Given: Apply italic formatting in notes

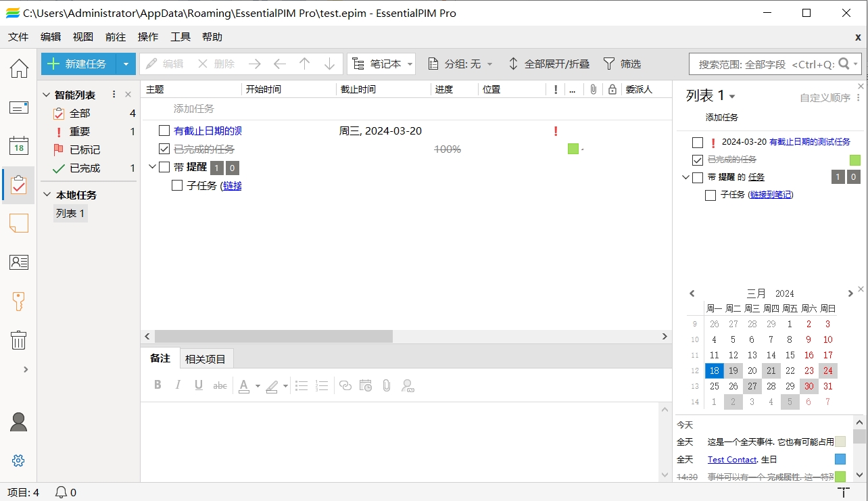Looking at the screenshot, I should tap(178, 385).
